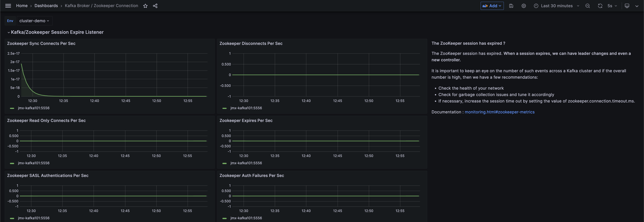The width and height of the screenshot is (644, 222).
Task: Open the Last 30 minutes time picker
Action: pyautogui.click(x=556, y=6)
